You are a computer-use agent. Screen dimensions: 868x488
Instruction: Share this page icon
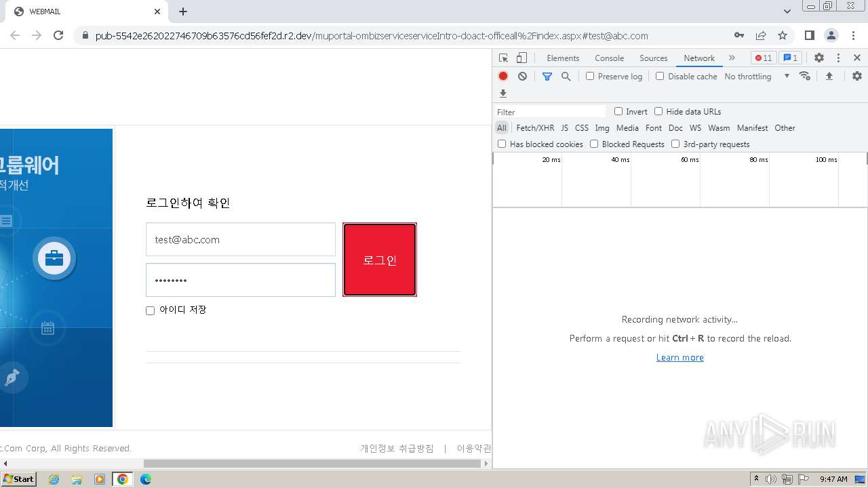pyautogui.click(x=761, y=35)
